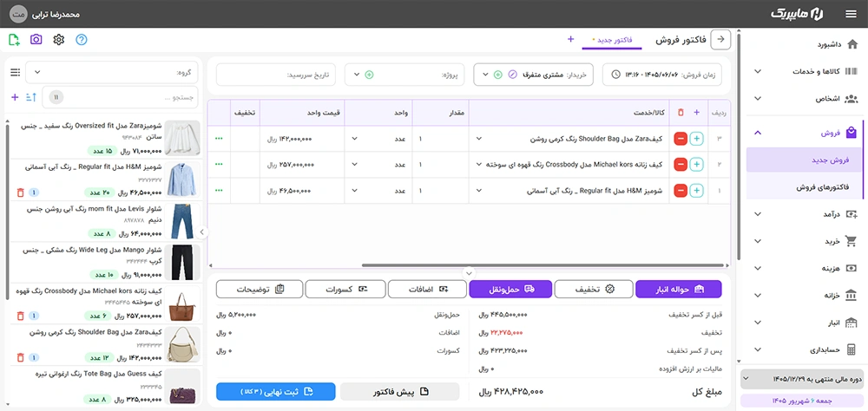Expand خرید sidebar section
Screen dimensions: 868x411
point(759,241)
